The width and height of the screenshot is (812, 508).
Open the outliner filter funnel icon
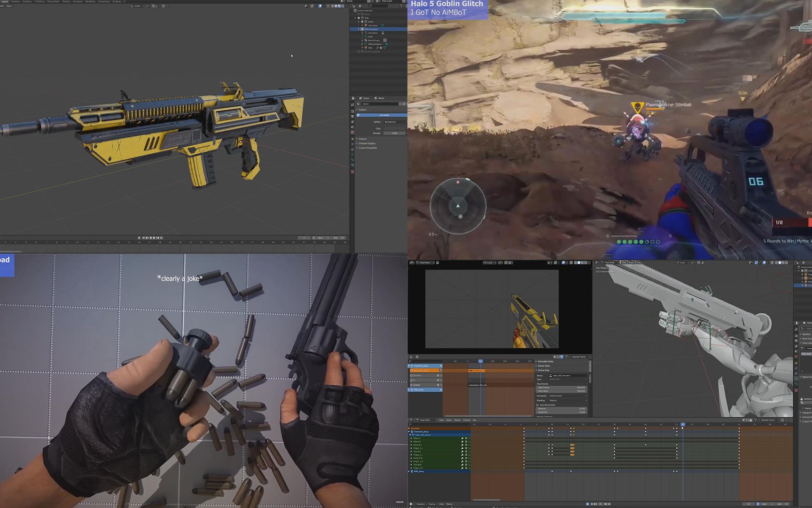tap(402, 6)
